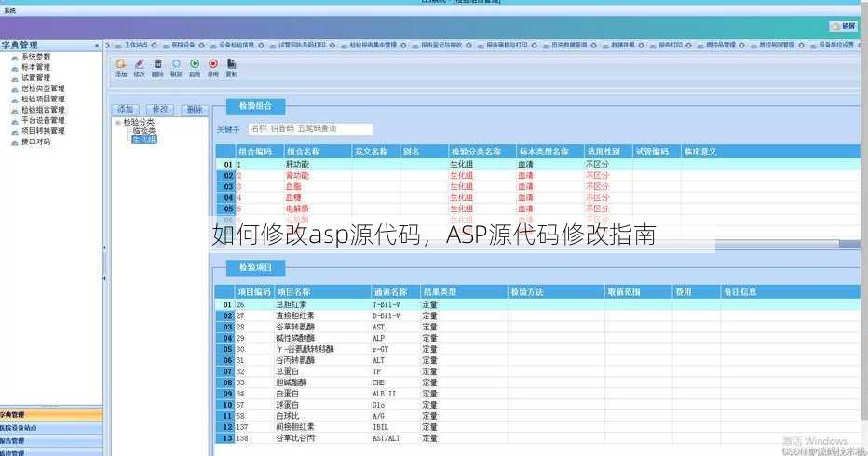
Task: Select the 间接胆红素 item row
Action: click(537, 427)
